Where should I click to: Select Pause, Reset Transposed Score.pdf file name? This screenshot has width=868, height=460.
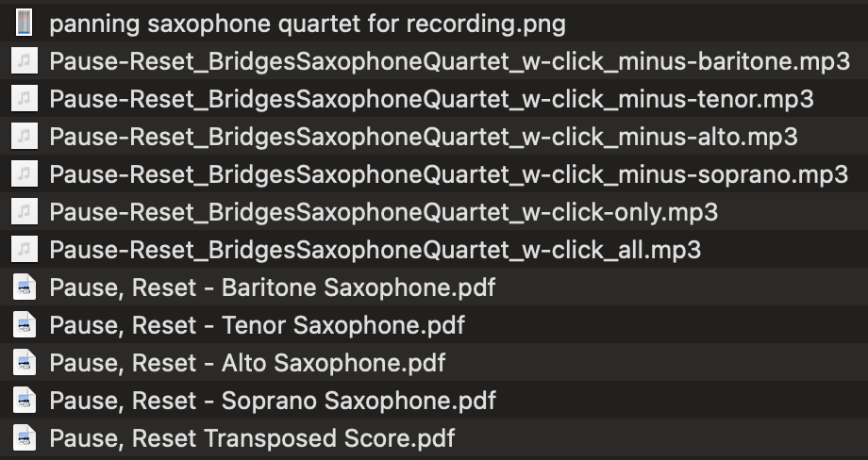pyautogui.click(x=252, y=438)
